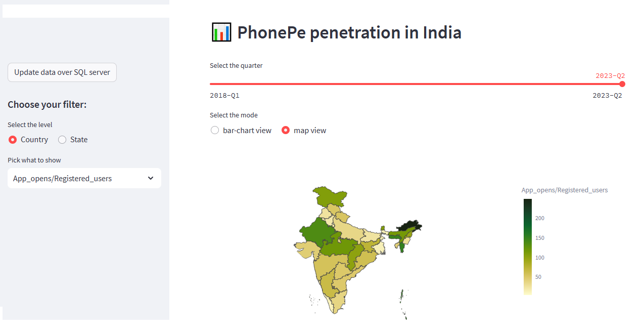Switch to bar-chart view mode
This screenshot has width=644, height=333.
point(215,131)
